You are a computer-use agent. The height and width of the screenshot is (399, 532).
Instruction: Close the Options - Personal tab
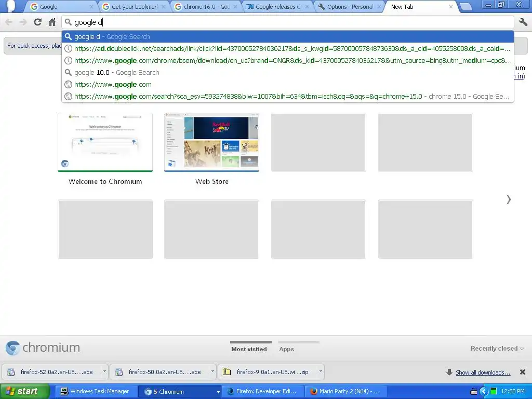(379, 7)
